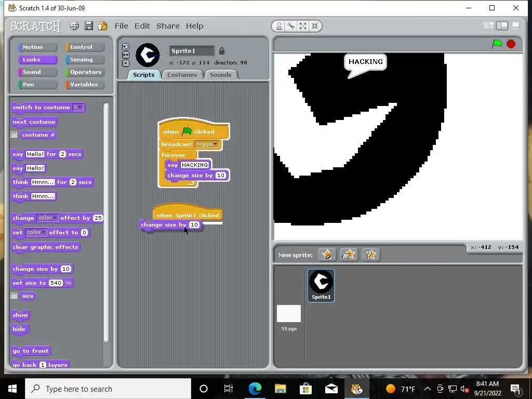Image resolution: width=532 pixels, height=399 pixels.
Task: Open the Edit menu
Action: click(x=142, y=26)
